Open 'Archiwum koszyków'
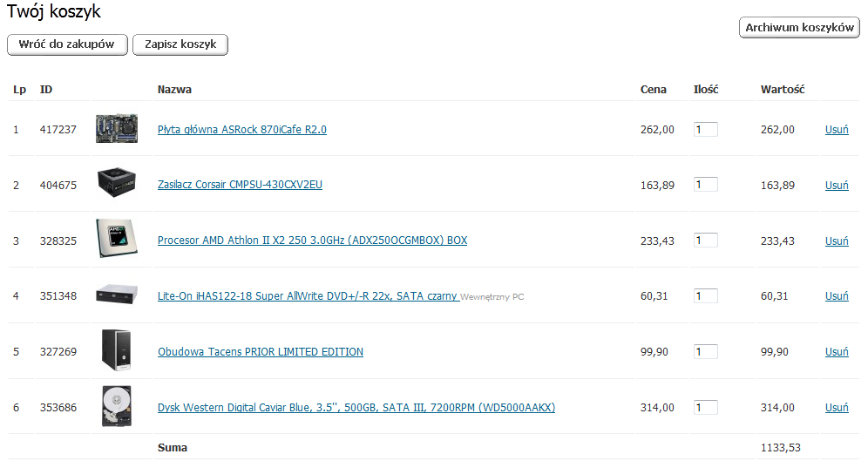Viewport: 868px width, 461px height. pos(799,28)
